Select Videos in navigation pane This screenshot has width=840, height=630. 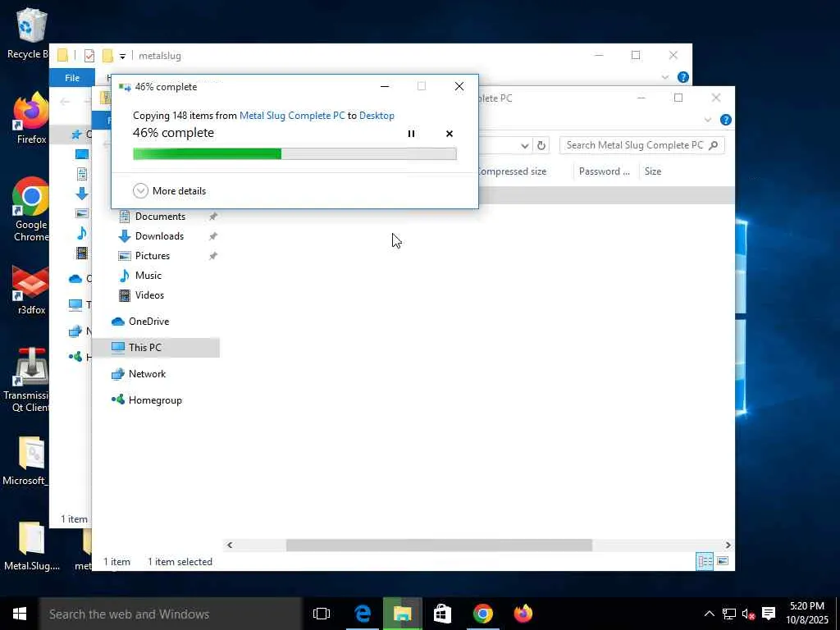point(149,295)
